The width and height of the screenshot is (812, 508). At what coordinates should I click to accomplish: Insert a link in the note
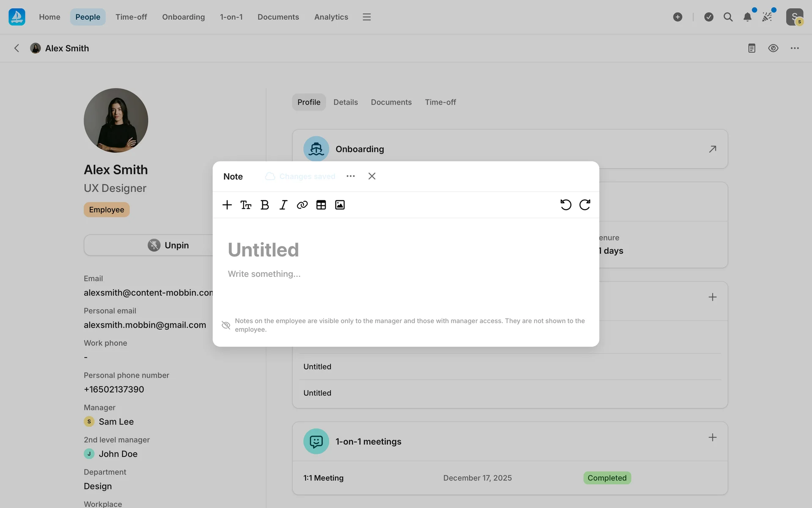[302, 205]
